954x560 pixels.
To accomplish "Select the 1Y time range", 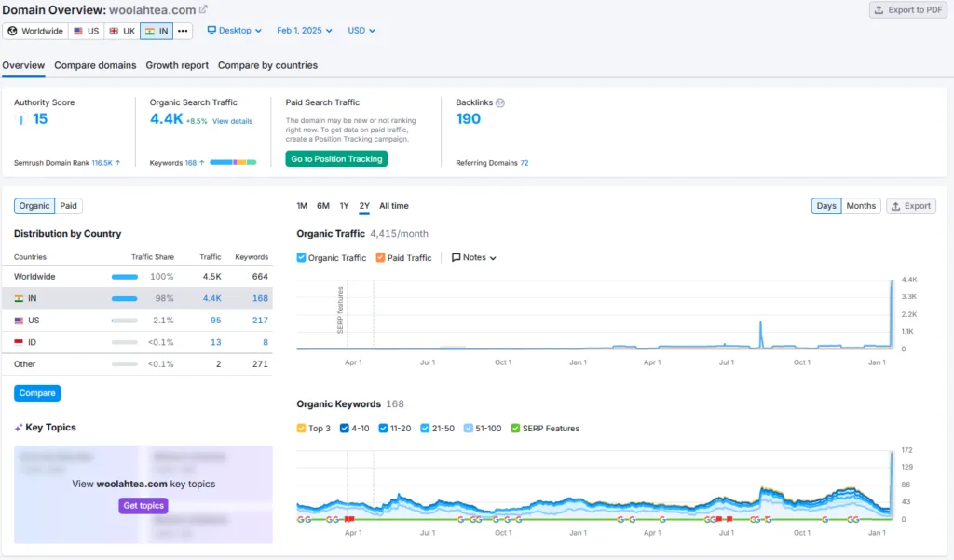I will click(345, 206).
